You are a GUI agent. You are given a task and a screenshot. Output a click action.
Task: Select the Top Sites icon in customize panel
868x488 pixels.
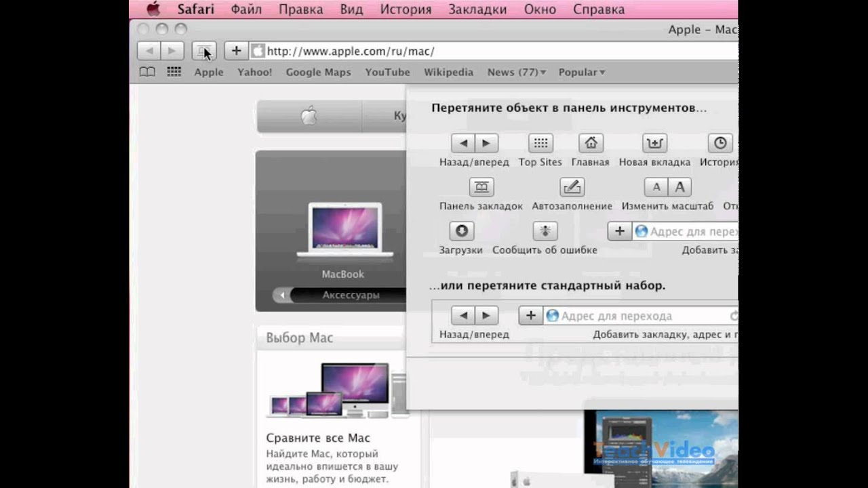[x=540, y=143]
